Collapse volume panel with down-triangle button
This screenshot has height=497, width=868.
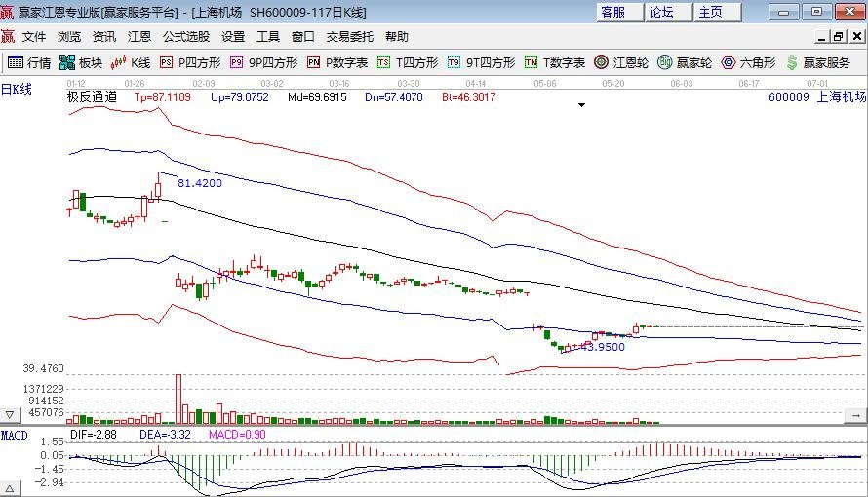tap(10, 414)
